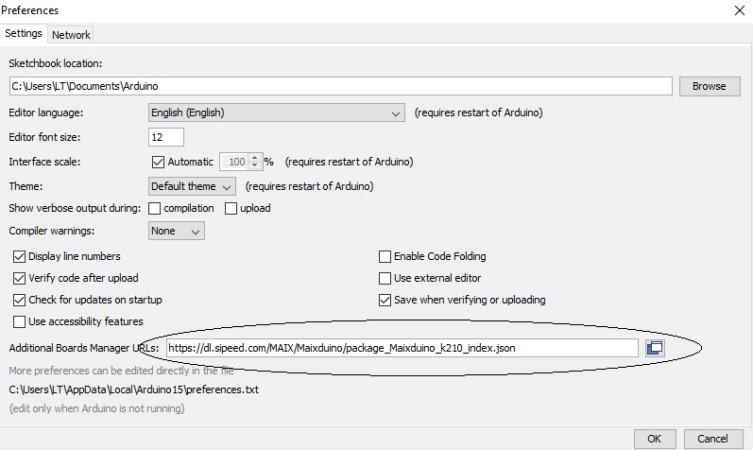Click the Sketchbook location path field

click(340, 86)
